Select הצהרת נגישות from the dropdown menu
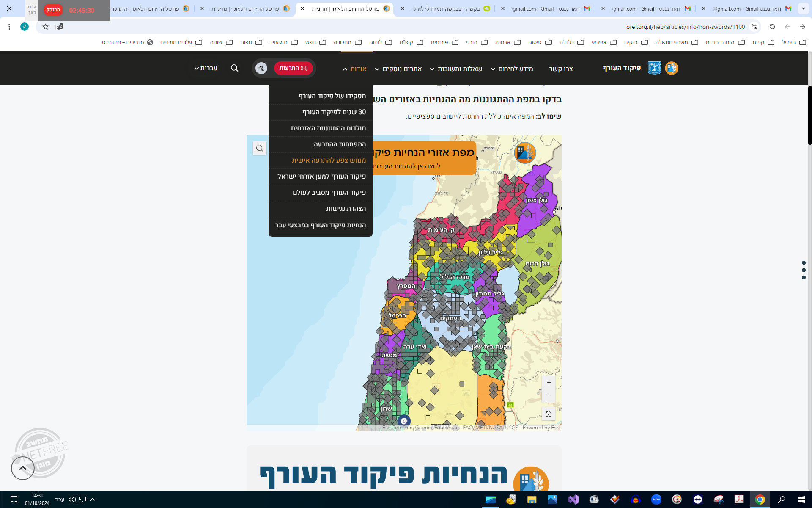The image size is (812, 508). (x=346, y=209)
